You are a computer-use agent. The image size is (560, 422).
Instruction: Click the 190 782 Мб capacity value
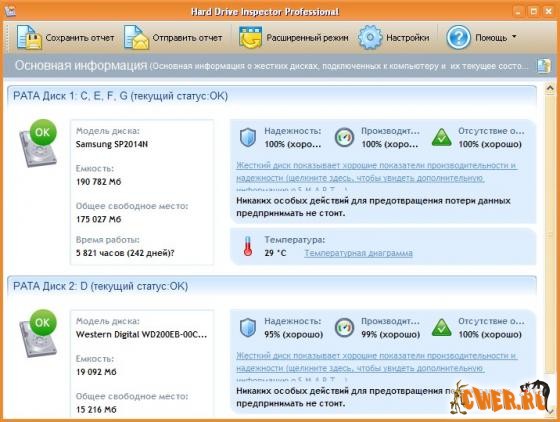point(99,182)
